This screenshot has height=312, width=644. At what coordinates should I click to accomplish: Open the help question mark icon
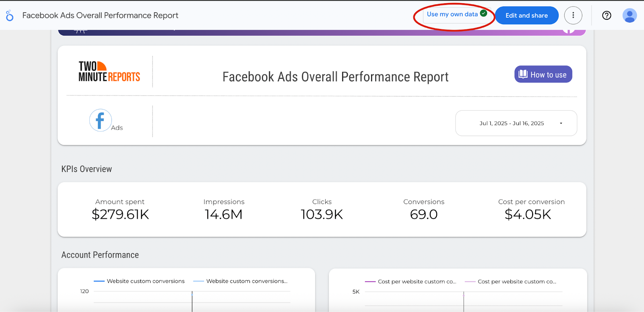[607, 15]
